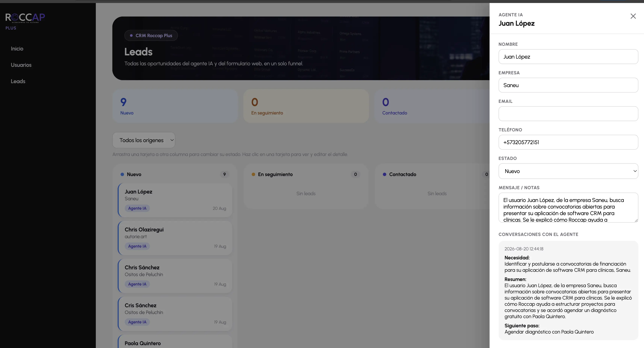This screenshot has width=644, height=348.
Task: Focus the empty Email input field
Action: point(568,114)
